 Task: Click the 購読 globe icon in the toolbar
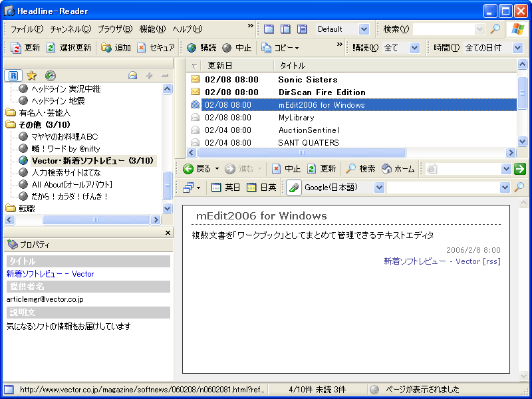[x=192, y=48]
